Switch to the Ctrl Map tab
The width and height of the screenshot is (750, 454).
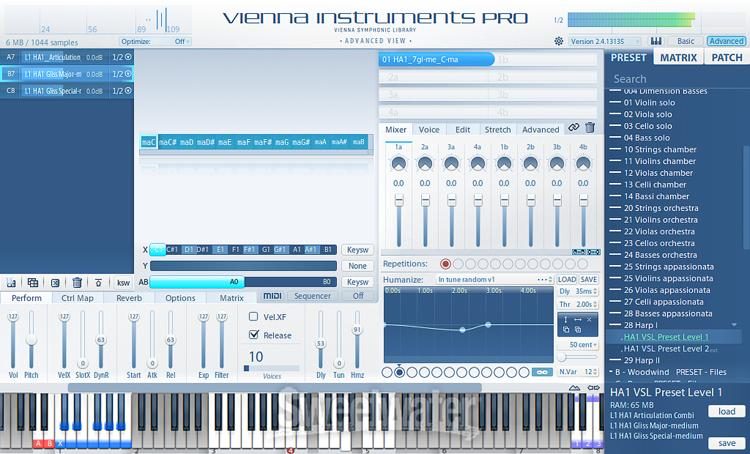pyautogui.click(x=77, y=298)
